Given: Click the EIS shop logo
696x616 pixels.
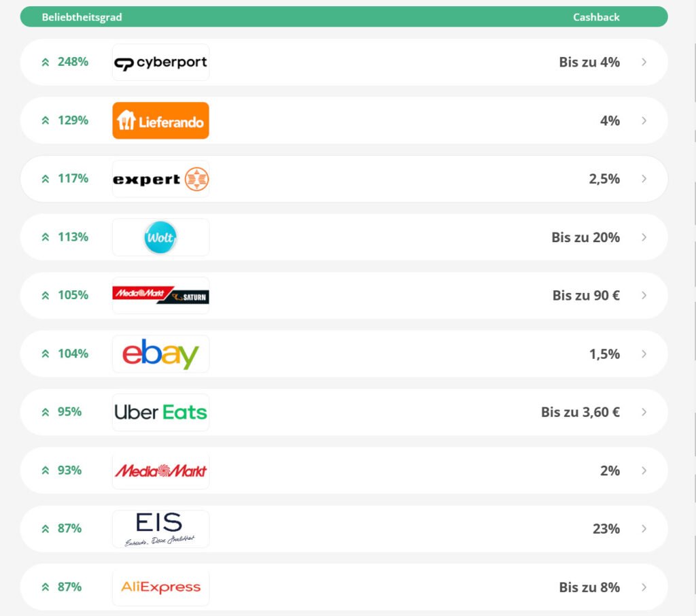Looking at the screenshot, I should [x=160, y=529].
